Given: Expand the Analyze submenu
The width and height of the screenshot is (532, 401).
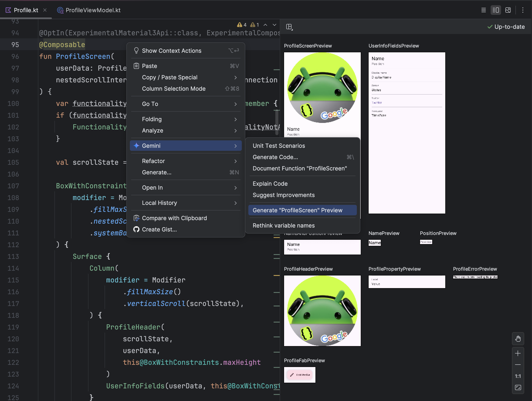Looking at the screenshot, I should click(x=185, y=130).
